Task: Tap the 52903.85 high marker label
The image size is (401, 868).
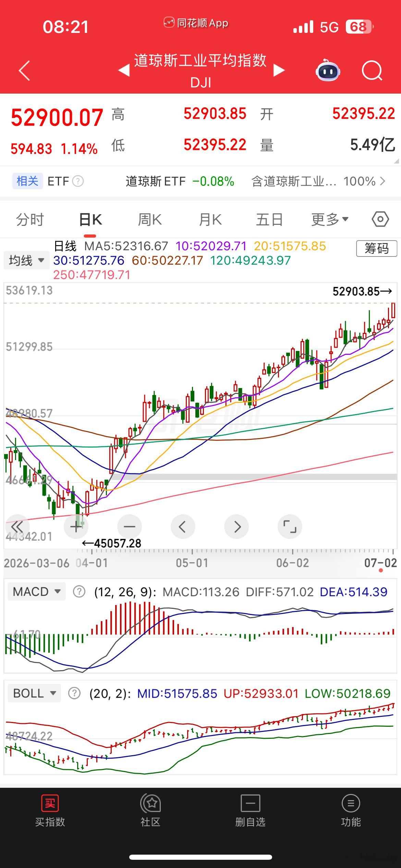Action: 362,291
